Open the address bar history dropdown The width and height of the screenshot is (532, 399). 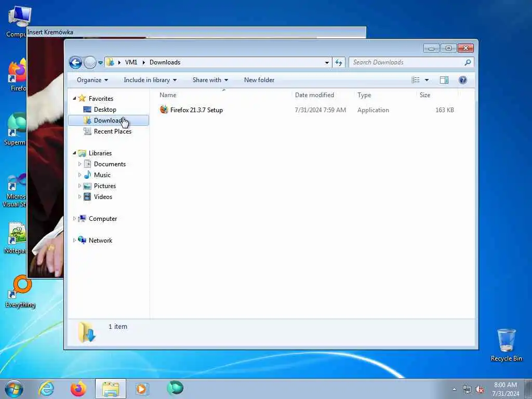(x=327, y=62)
